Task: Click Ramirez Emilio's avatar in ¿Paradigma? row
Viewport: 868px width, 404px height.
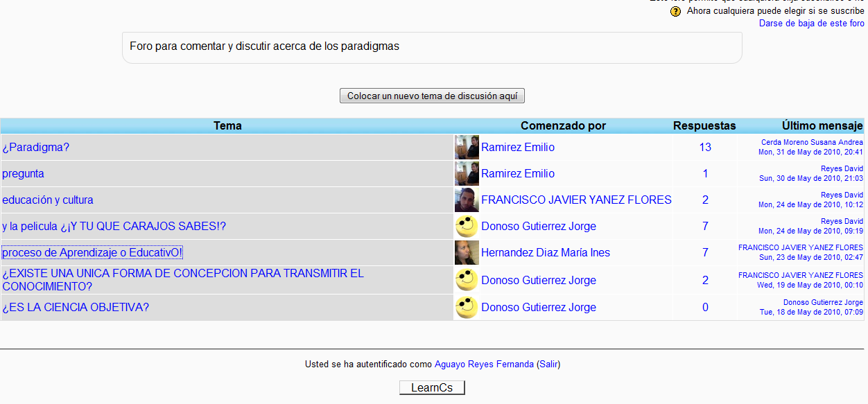Action: tap(467, 148)
